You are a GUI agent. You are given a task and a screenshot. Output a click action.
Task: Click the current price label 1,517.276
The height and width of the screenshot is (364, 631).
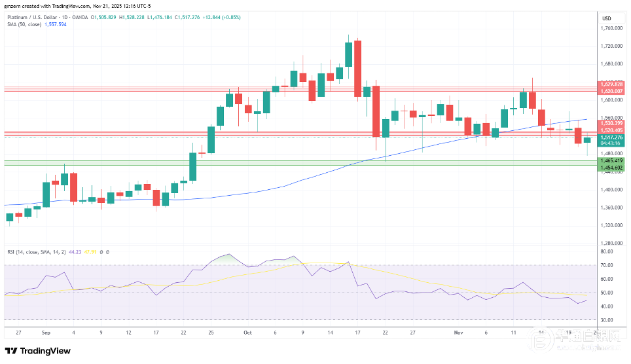(610, 137)
